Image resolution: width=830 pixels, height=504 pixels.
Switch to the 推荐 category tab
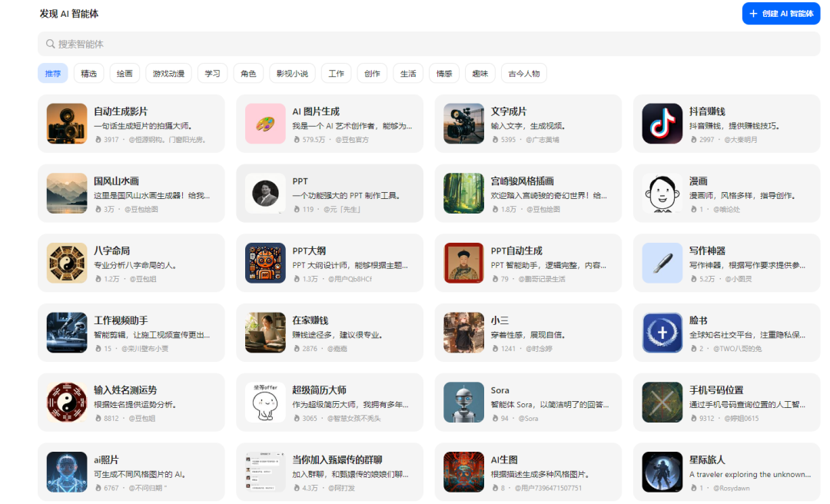tap(52, 73)
